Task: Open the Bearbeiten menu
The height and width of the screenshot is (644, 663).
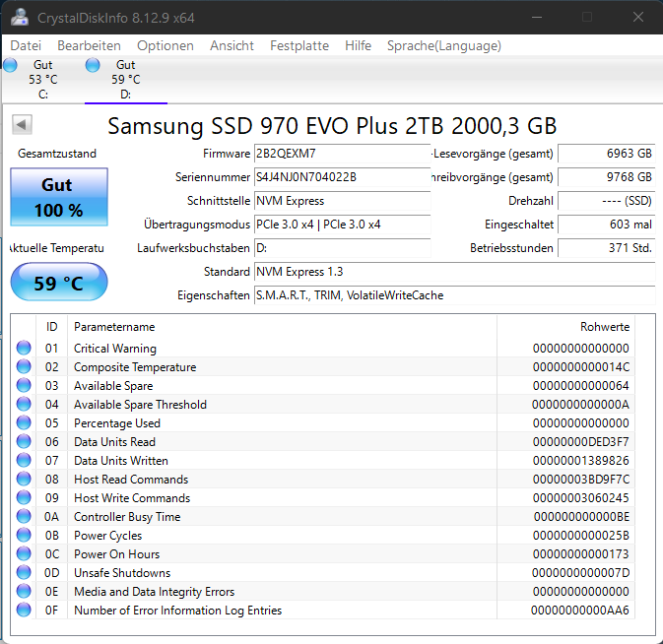Action: coord(90,45)
